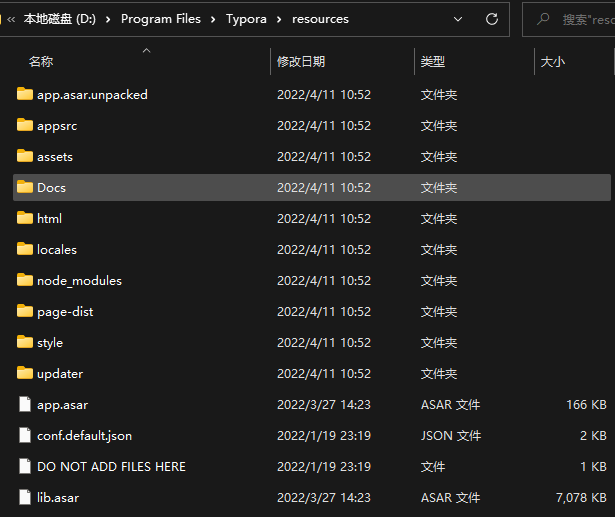Click the 166 KB size of app.asar
The image size is (615, 517).
[586, 404]
